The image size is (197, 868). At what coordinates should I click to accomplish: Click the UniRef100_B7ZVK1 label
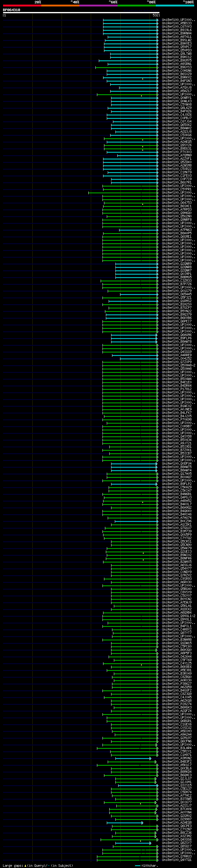(177, 450)
